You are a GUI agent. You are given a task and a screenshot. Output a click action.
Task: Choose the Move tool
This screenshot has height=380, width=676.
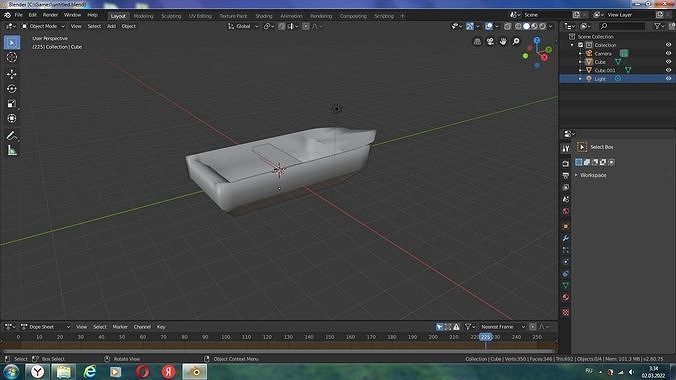click(12, 74)
